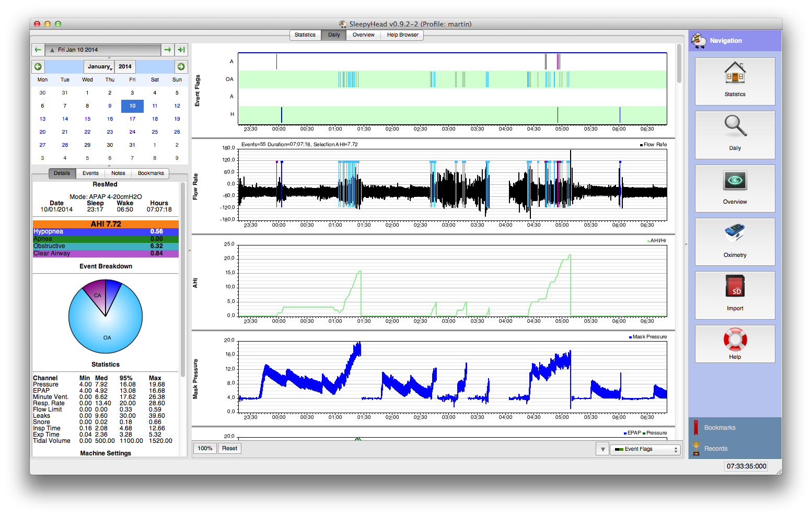Go to previous month in calendar
Image resolution: width=812 pixels, height=516 pixels.
(38, 67)
